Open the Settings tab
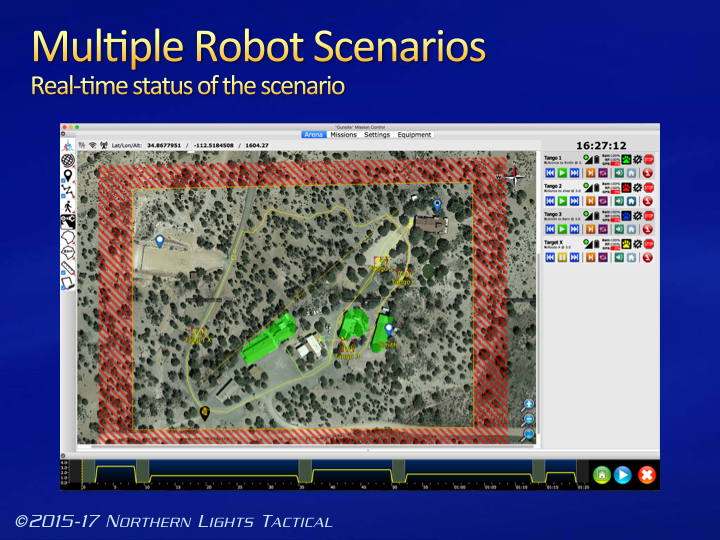This screenshot has width=720, height=540. pos(377,134)
